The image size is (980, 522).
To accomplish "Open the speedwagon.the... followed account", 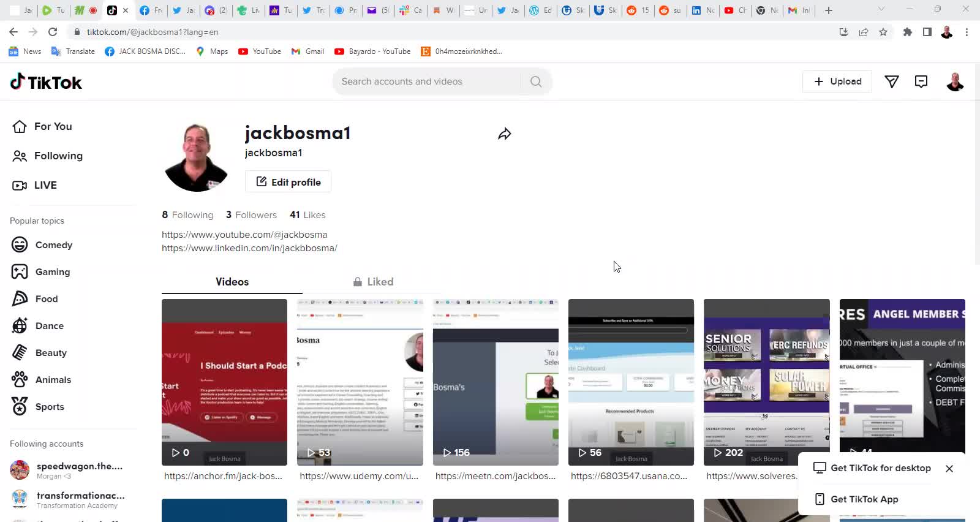I will 67,470.
